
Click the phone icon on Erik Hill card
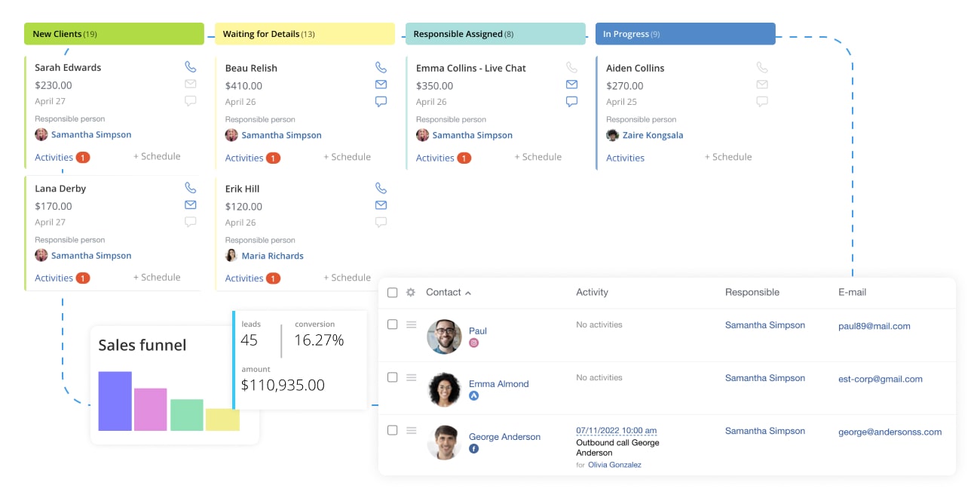coord(381,189)
